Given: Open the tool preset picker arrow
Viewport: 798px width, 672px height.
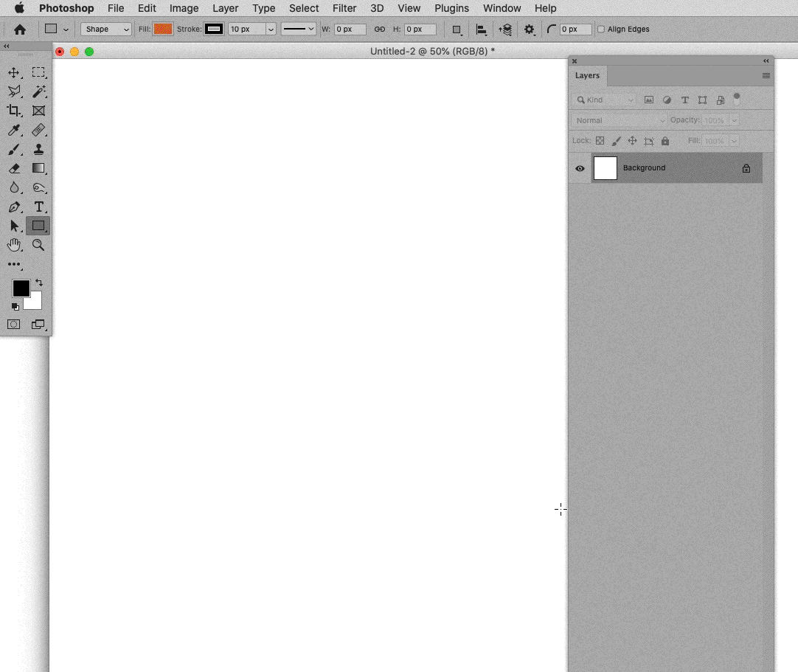Looking at the screenshot, I should 66,30.
